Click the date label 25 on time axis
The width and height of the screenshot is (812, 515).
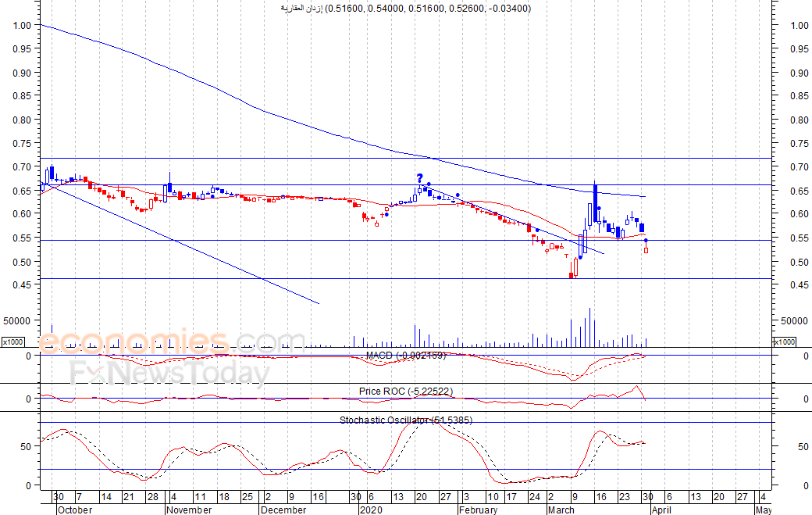(x=248, y=497)
